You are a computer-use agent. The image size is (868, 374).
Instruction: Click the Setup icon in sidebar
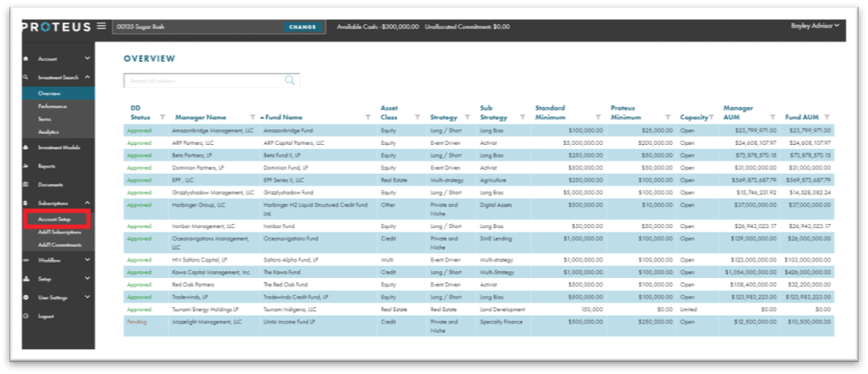(27, 280)
